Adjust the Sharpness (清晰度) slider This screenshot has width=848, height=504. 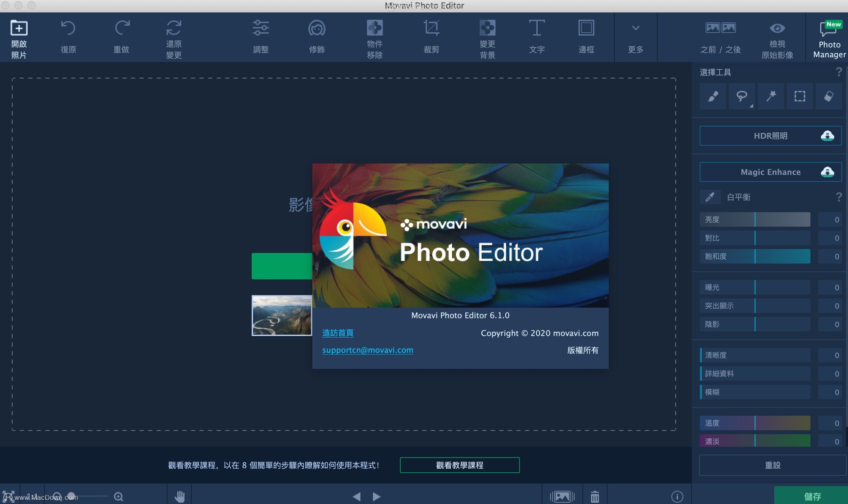[755, 355]
